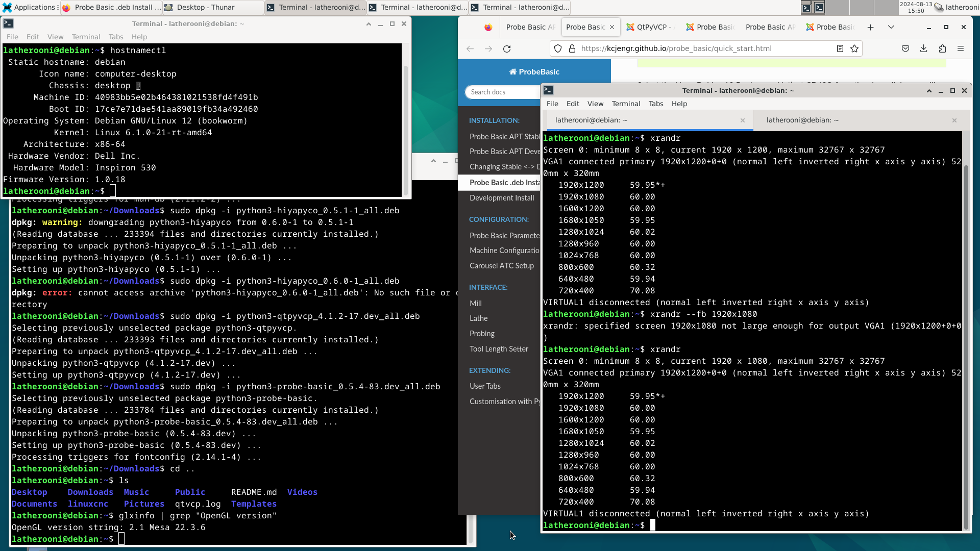This screenshot has height=551, width=980.
Task: Click ProbeBasic home icon in docs sidebar
Action: click(x=512, y=72)
